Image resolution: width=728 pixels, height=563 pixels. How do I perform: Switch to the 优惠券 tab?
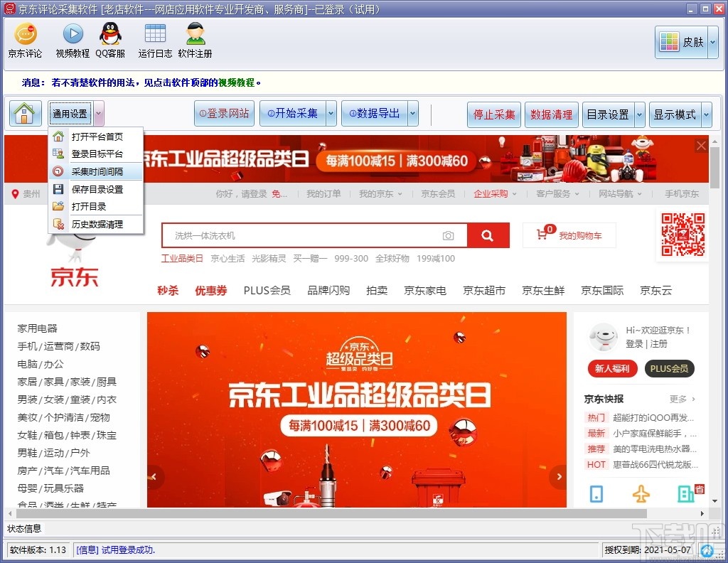pos(210,290)
